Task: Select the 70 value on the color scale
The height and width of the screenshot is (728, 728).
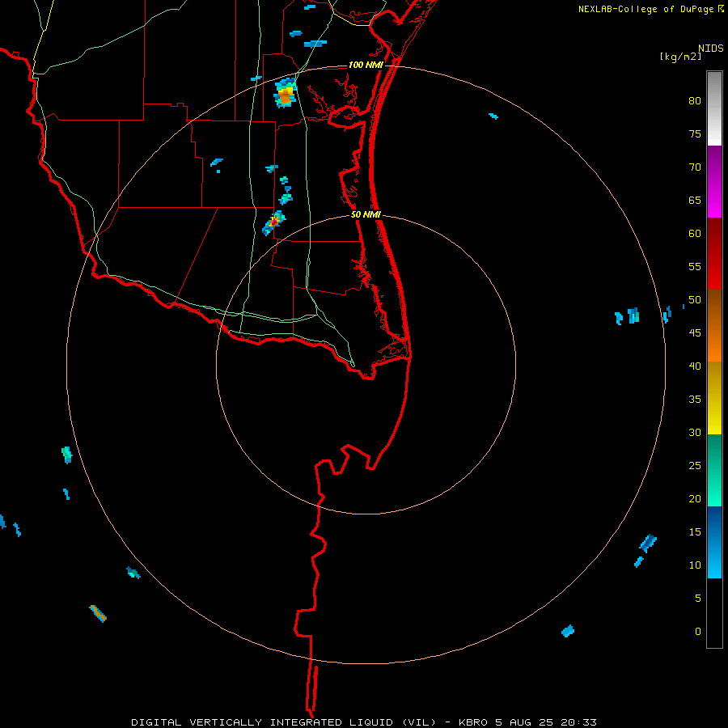Action: pyautogui.click(x=695, y=167)
